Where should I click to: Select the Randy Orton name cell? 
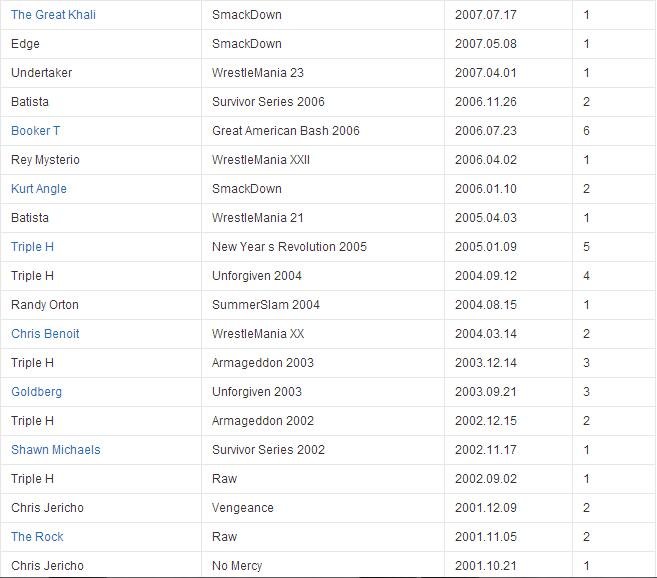coord(101,305)
